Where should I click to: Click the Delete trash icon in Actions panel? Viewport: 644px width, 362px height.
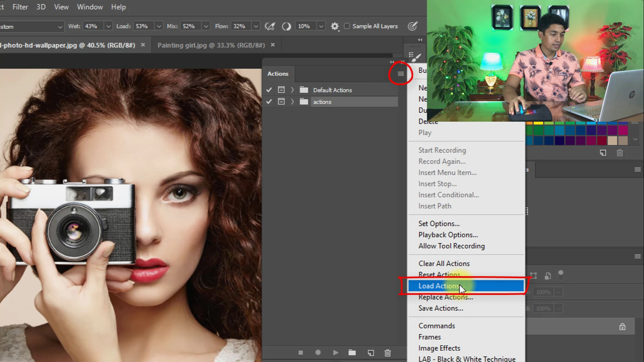coord(388,353)
